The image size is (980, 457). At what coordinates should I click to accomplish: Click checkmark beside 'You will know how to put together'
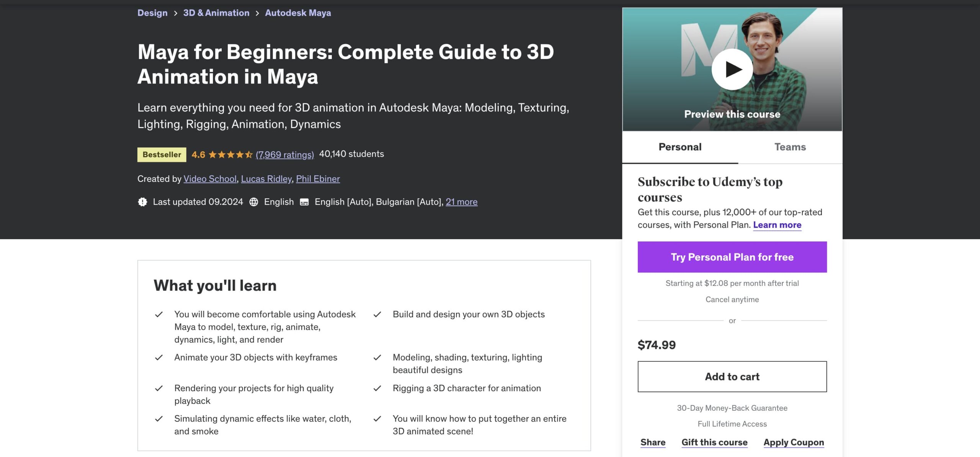click(377, 419)
